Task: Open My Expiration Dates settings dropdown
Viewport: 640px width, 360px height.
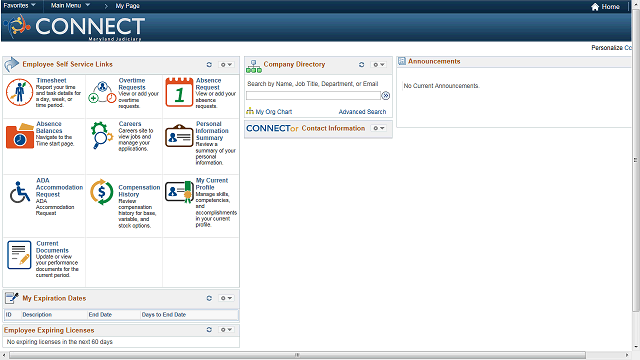Action: click(x=226, y=298)
